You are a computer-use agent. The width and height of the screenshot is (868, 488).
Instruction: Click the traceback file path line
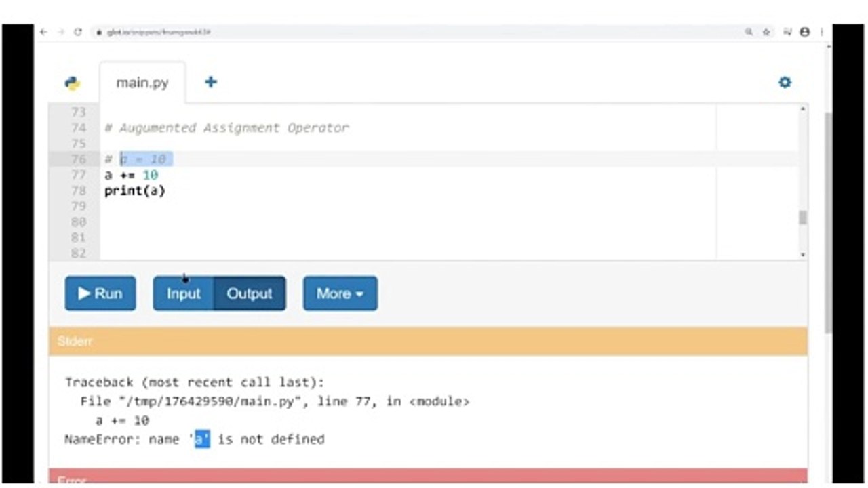[275, 401]
